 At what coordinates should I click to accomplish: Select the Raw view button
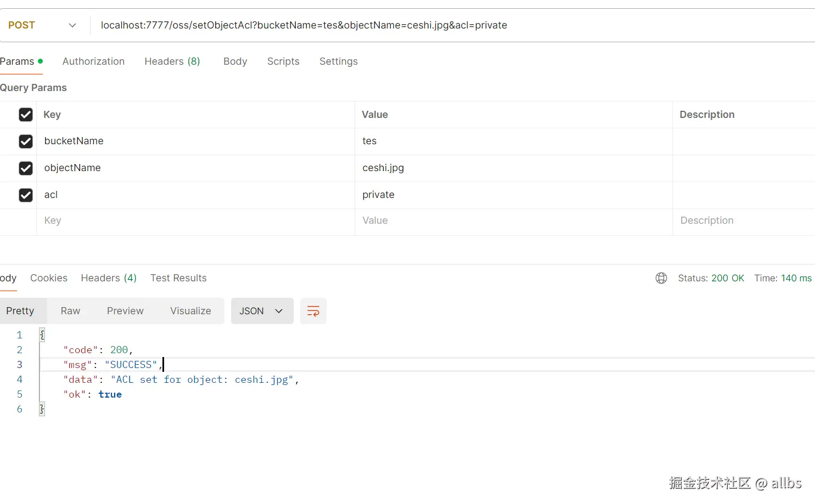(x=70, y=311)
